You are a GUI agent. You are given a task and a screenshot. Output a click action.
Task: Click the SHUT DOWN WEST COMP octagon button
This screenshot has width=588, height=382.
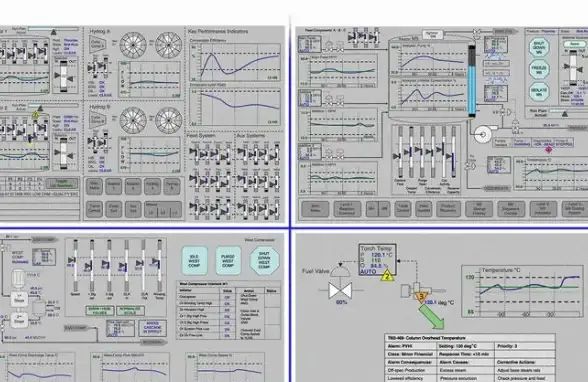pos(264,260)
